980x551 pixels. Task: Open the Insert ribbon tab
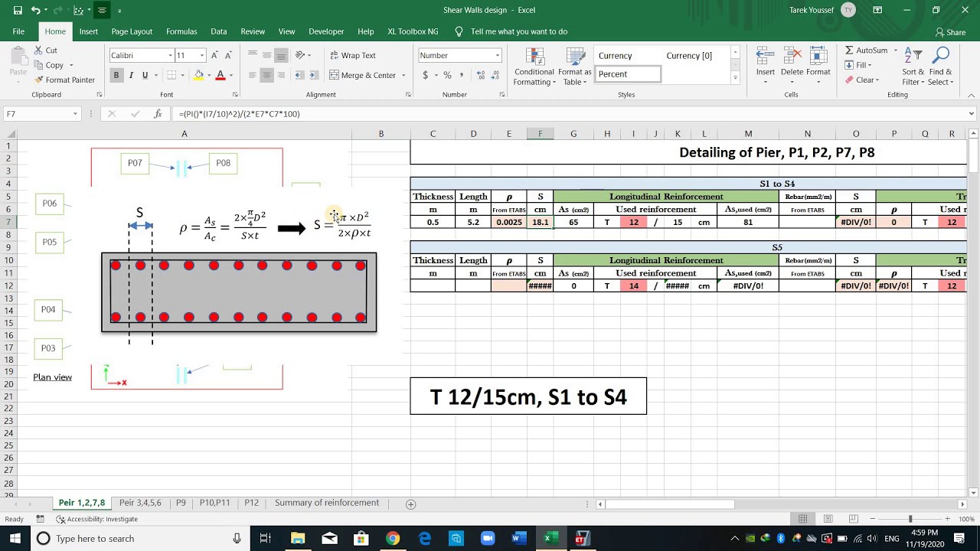88,31
